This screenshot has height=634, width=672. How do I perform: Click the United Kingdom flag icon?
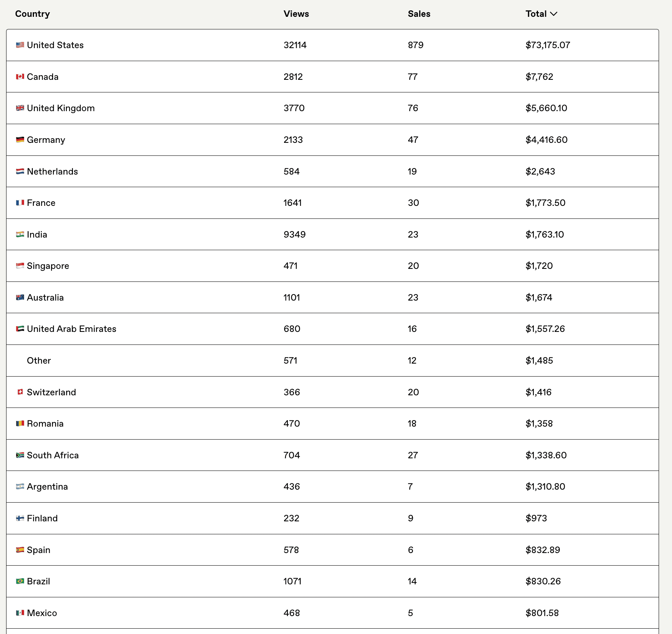(20, 108)
